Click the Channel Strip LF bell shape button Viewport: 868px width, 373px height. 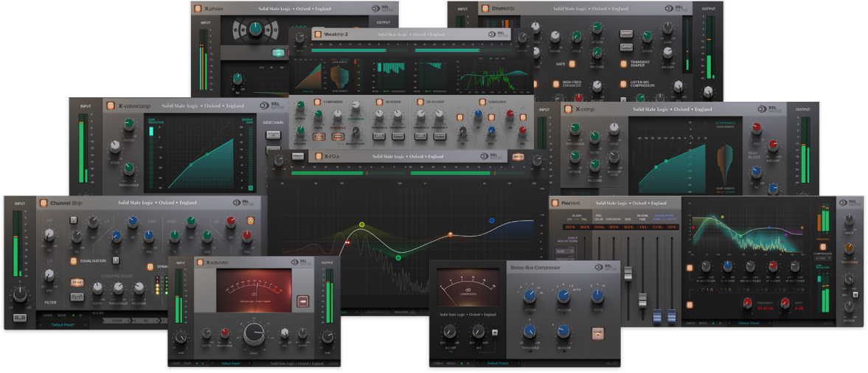[x=74, y=220]
